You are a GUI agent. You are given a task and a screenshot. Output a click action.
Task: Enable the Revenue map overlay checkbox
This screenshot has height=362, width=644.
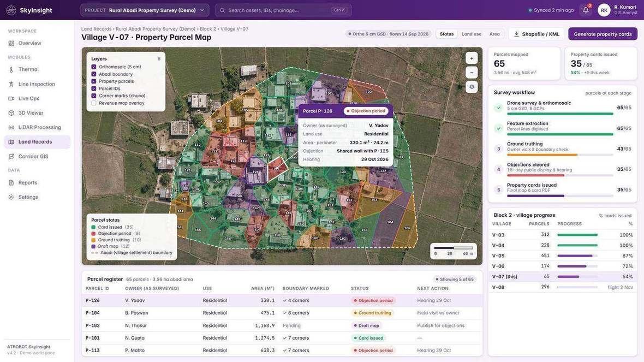click(94, 103)
